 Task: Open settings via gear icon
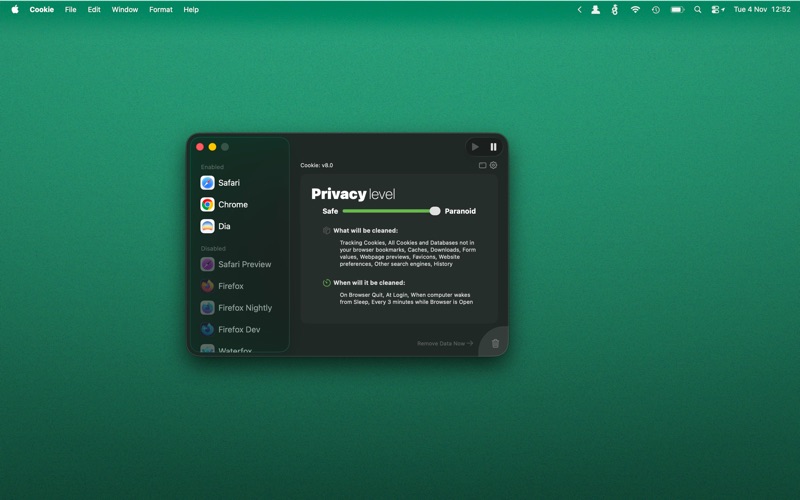pos(493,165)
